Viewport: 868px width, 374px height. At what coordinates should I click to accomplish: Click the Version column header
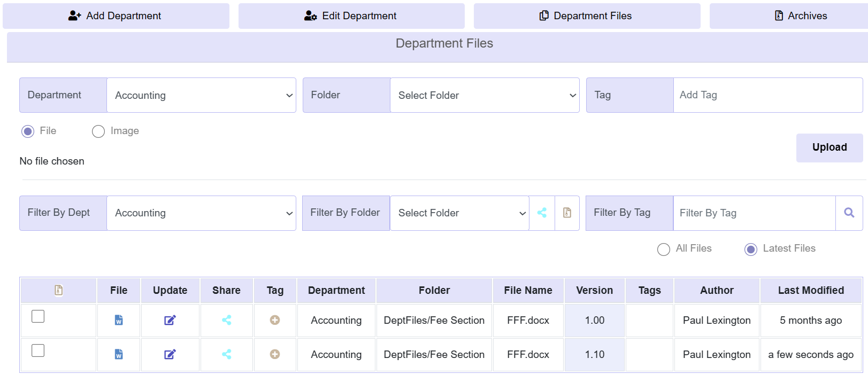tap(595, 290)
